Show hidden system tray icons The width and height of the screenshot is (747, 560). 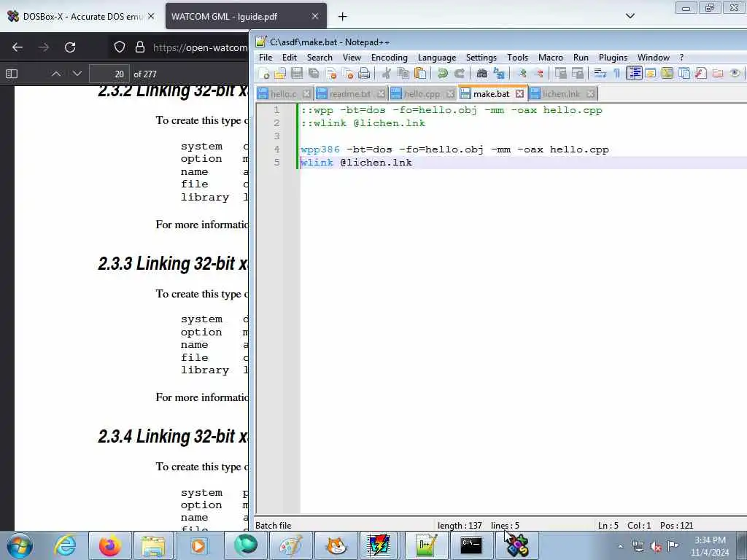pos(620,546)
